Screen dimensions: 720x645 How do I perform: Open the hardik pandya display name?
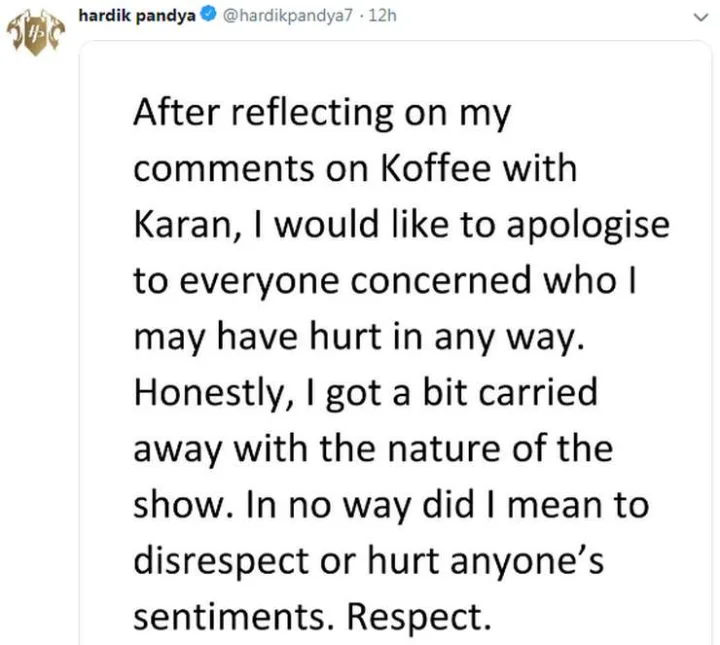point(137,16)
